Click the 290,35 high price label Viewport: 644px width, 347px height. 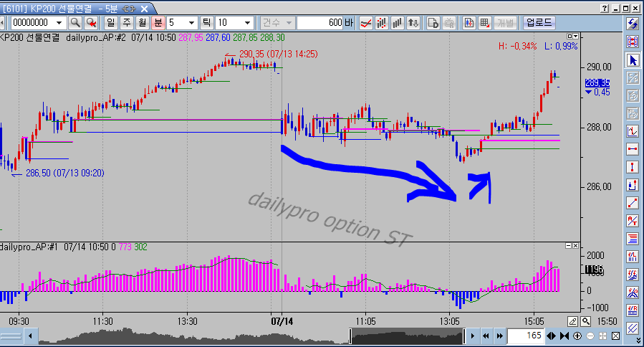point(279,54)
